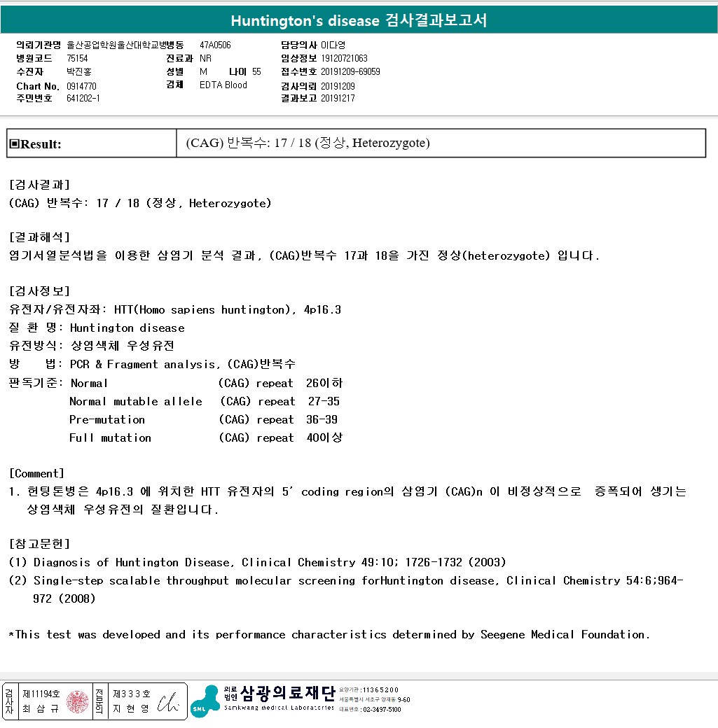This screenshot has width=718, height=728.
Task: Select reference (1) Diagnosis of Huntington Disease
Action: tap(258, 562)
